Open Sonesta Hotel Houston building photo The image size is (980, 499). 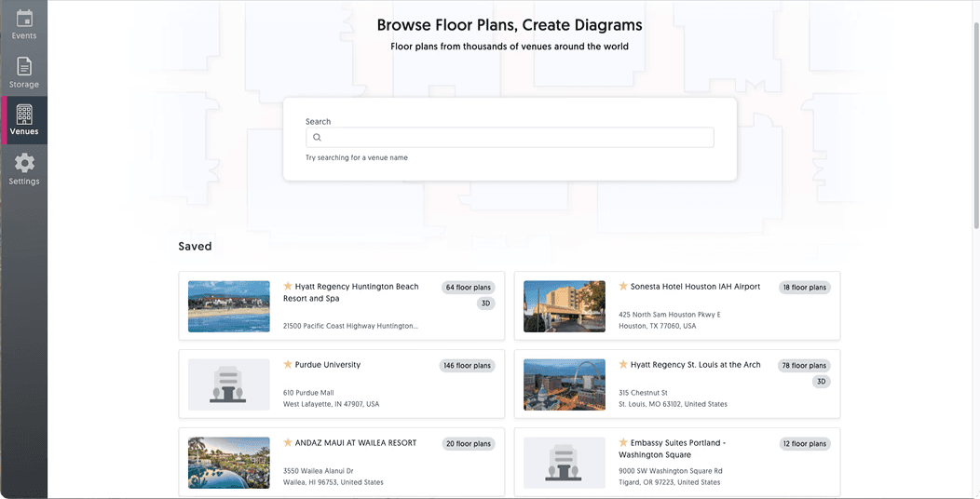(565, 306)
